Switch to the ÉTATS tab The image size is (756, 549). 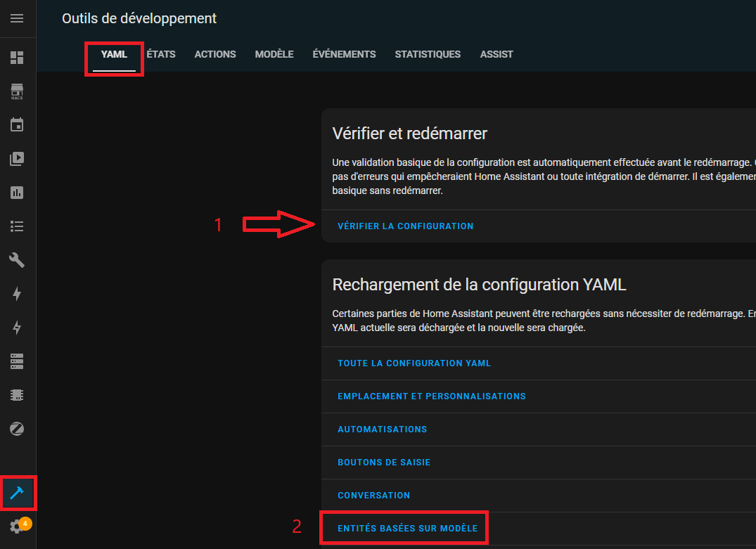[161, 54]
